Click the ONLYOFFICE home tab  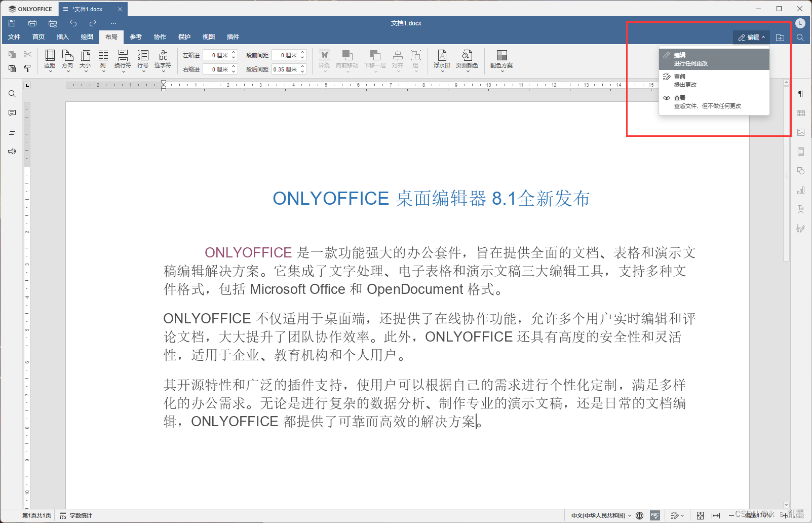pyautogui.click(x=30, y=9)
